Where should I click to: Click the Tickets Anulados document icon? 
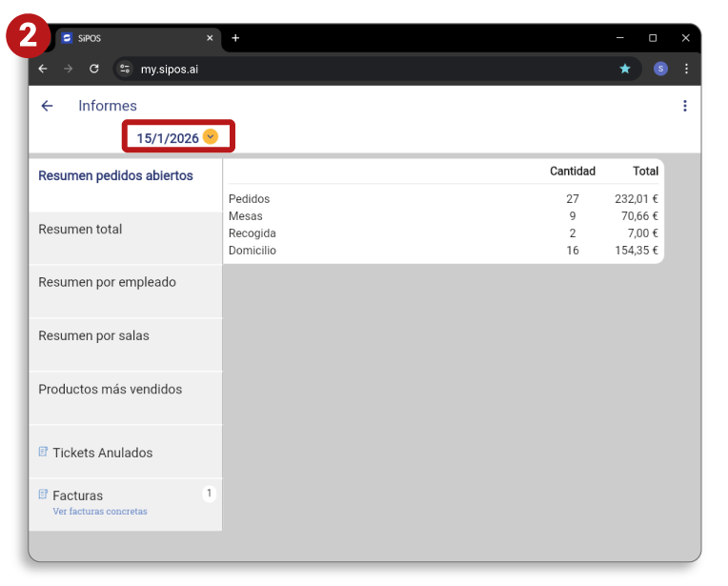tap(43, 452)
